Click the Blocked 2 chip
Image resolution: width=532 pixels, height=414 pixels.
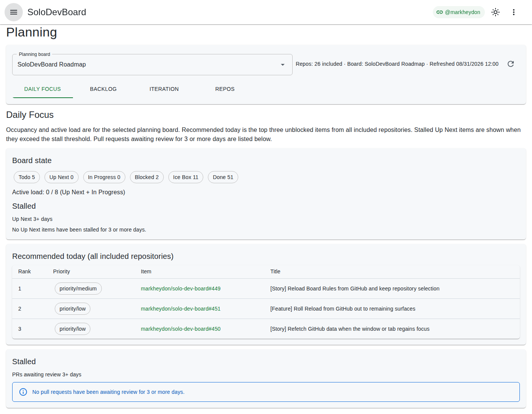[147, 177]
